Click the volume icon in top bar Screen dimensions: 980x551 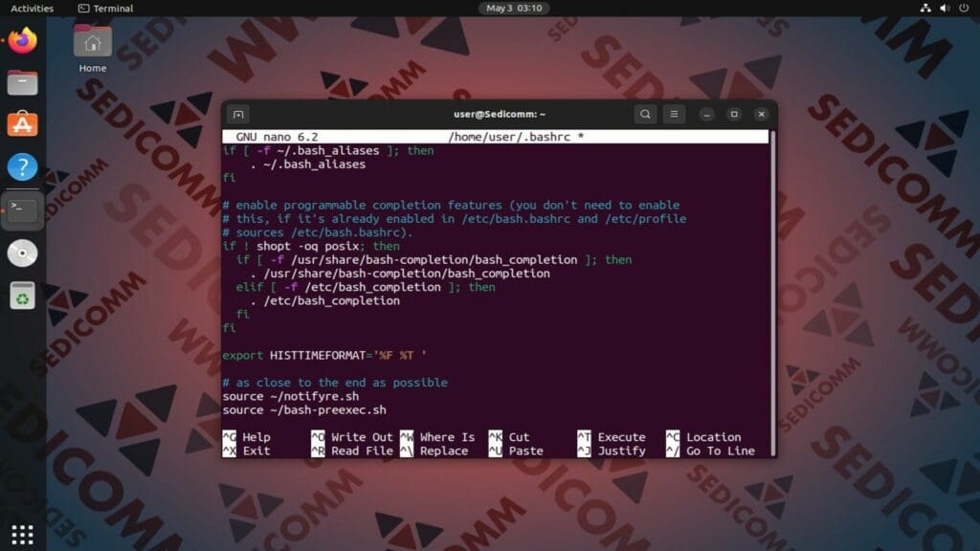click(945, 8)
